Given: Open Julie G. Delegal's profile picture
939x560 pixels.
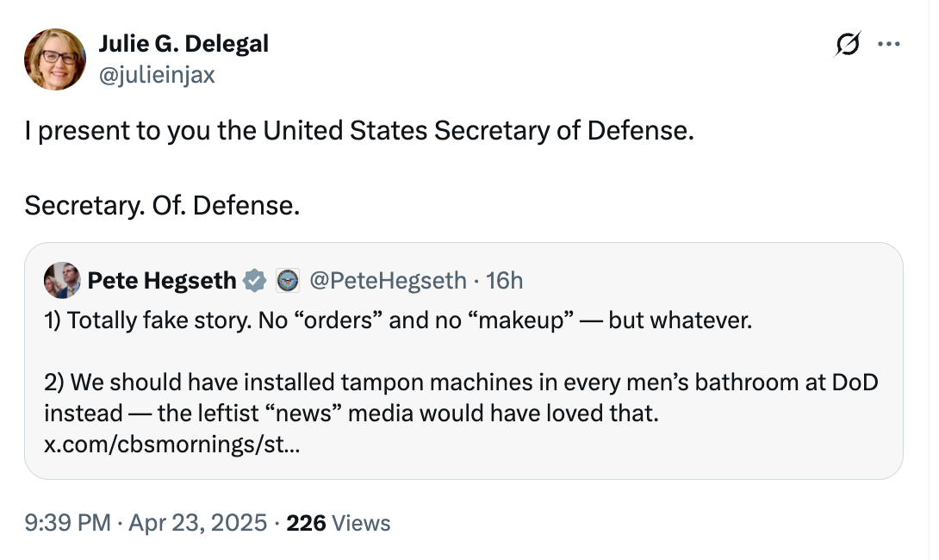Looking at the screenshot, I should [x=54, y=59].
